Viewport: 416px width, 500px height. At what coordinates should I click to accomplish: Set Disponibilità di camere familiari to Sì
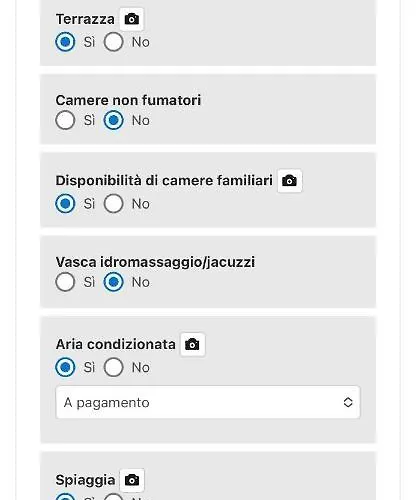tap(65, 204)
